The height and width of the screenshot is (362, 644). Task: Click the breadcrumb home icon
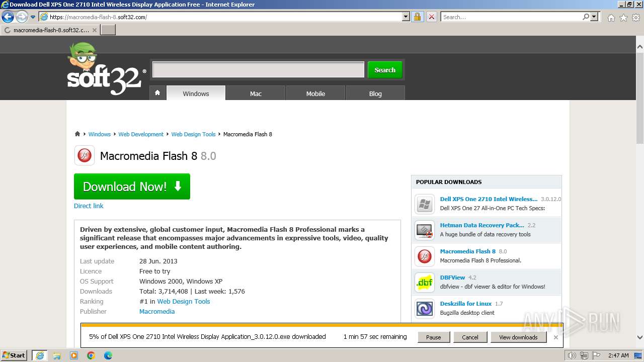tap(77, 134)
